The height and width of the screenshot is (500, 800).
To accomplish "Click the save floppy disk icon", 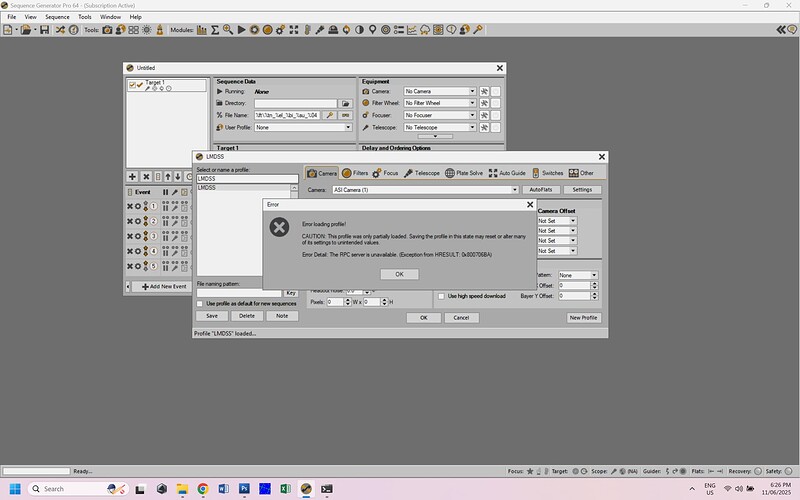I will (x=45, y=30).
